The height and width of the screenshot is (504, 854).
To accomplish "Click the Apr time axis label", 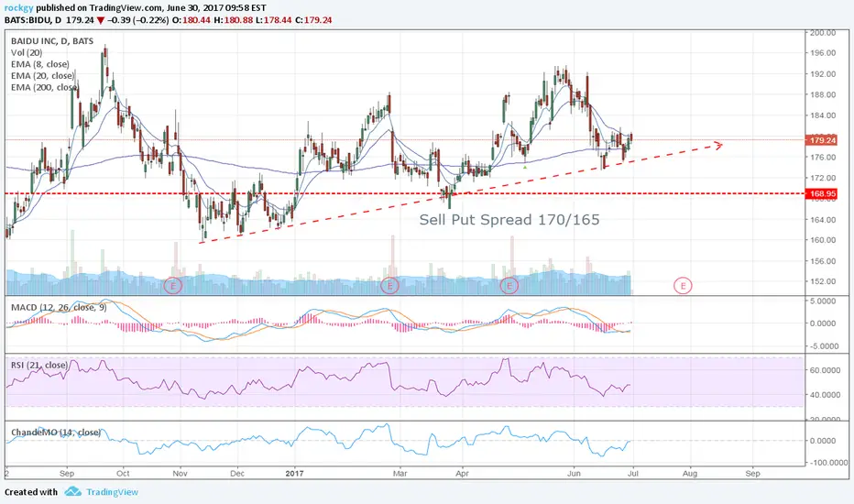I will pos(463,473).
